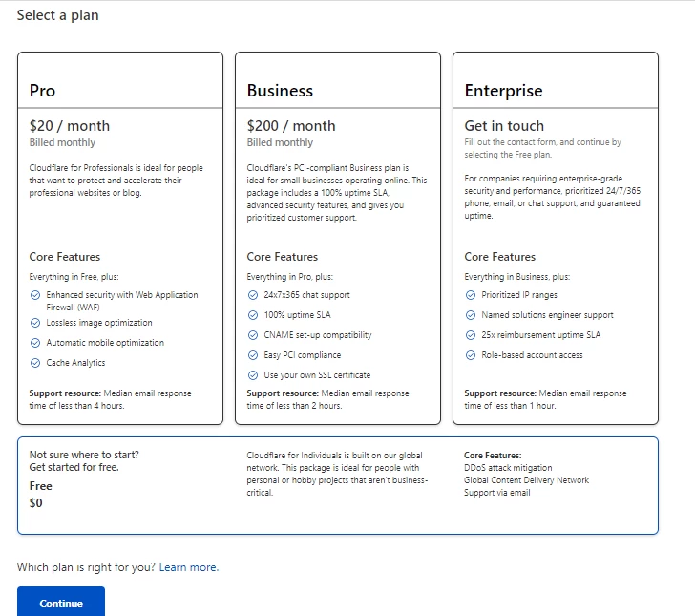Click checkmark icon beside 25x reimbursement uptime SLA

click(x=471, y=335)
